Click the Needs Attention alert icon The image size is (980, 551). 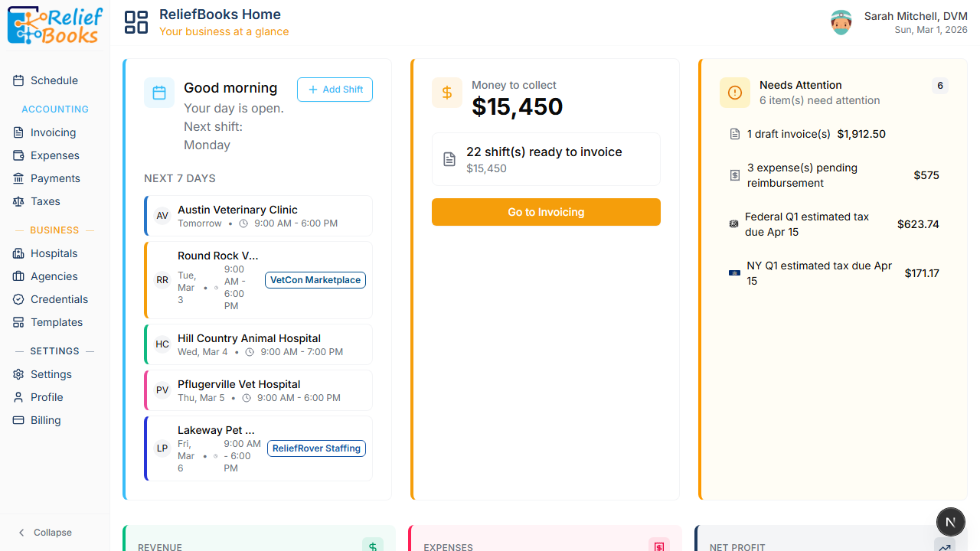point(735,93)
